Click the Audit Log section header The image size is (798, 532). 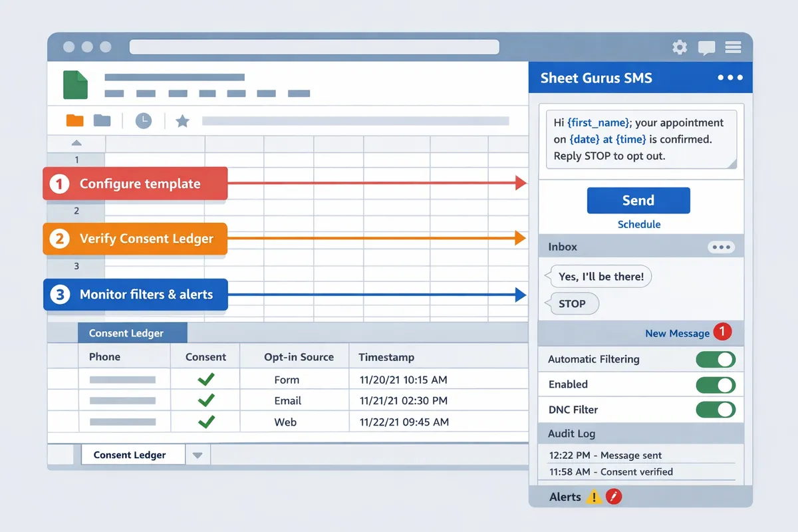[640, 434]
